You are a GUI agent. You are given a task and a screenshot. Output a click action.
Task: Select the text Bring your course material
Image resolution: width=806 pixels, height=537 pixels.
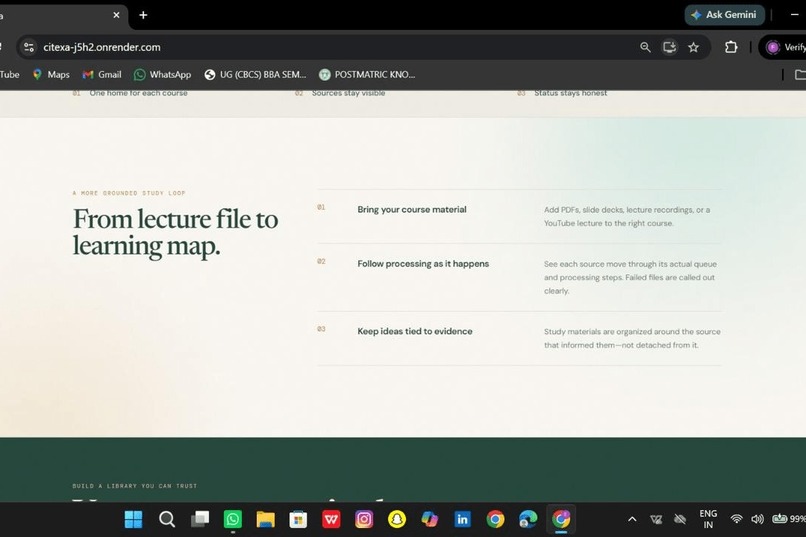(x=412, y=209)
